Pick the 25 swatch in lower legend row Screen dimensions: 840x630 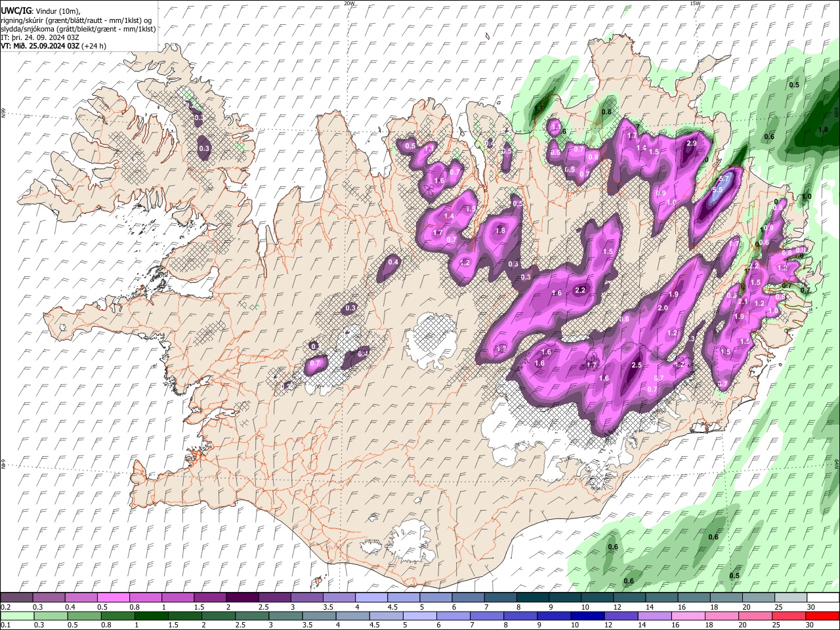[x=789, y=616]
